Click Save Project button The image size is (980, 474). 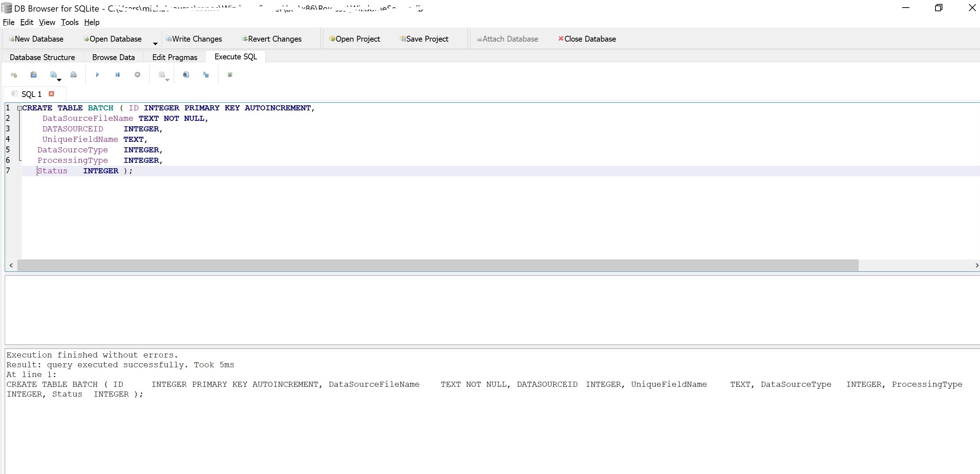click(x=424, y=39)
